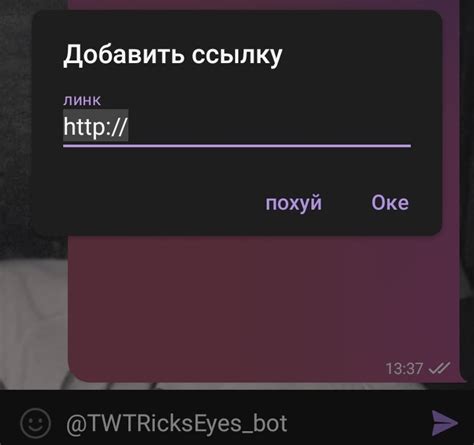Tap the 13:37 message timestamp
This screenshot has height=445, width=474.
click(404, 369)
